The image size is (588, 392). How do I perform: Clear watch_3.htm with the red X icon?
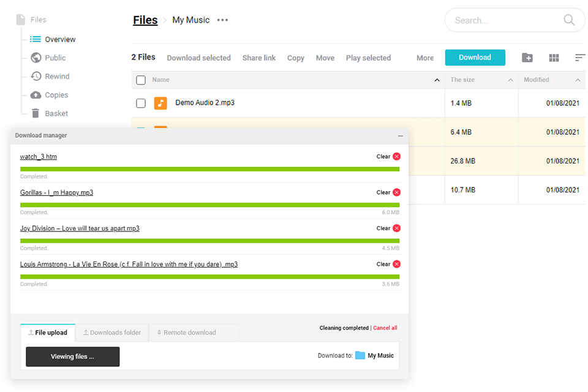point(396,156)
